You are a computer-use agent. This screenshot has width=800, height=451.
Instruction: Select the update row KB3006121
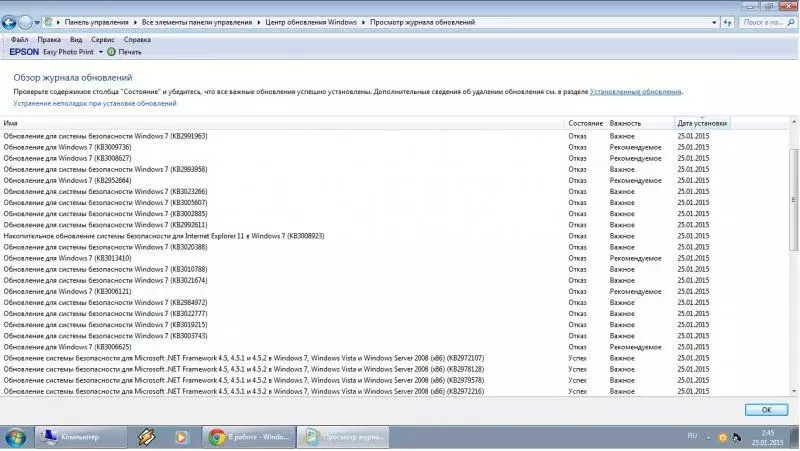pos(394,292)
